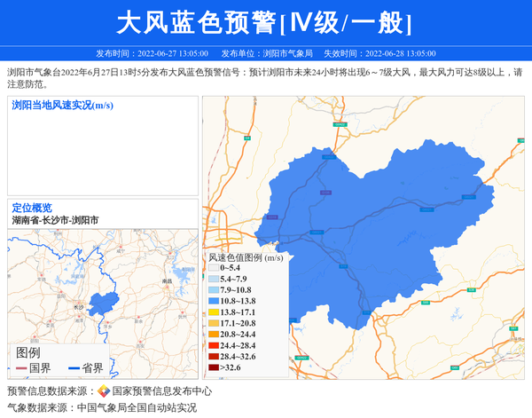
Task: Click the 湖南省-长沙市-浏阳市 location path
Action: (x=55, y=219)
